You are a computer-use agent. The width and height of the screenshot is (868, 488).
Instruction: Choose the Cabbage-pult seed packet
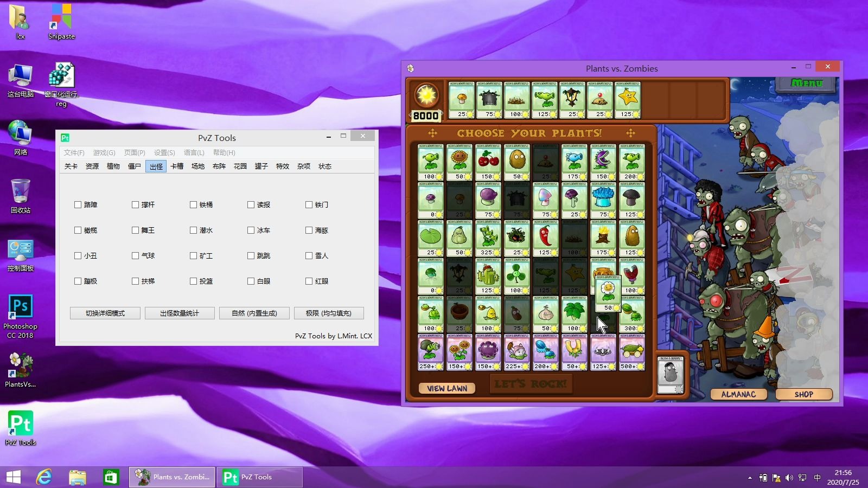[x=430, y=314]
